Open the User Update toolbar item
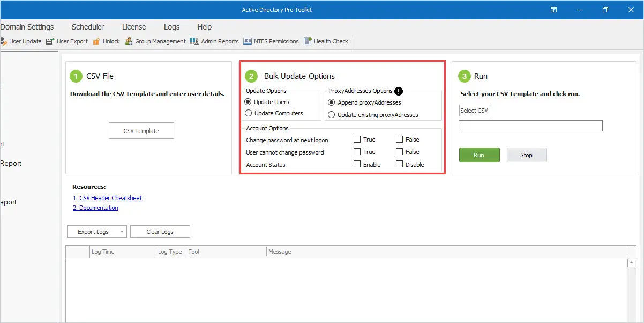Screen dimensions: 644x323 point(21,41)
